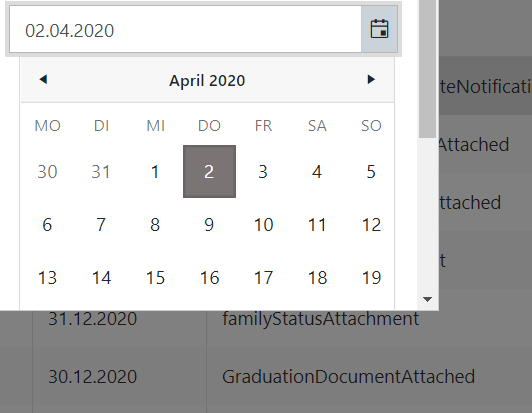Choose March 31 from the previous month
532x413 pixels.
(101, 172)
